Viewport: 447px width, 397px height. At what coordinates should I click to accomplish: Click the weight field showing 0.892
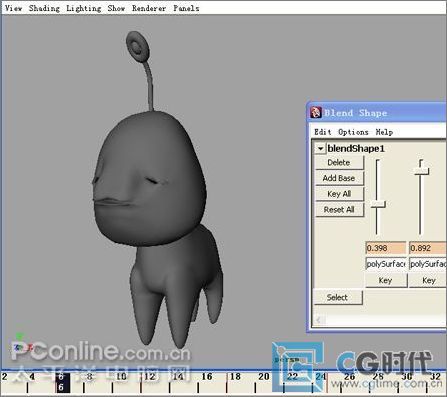click(x=428, y=248)
